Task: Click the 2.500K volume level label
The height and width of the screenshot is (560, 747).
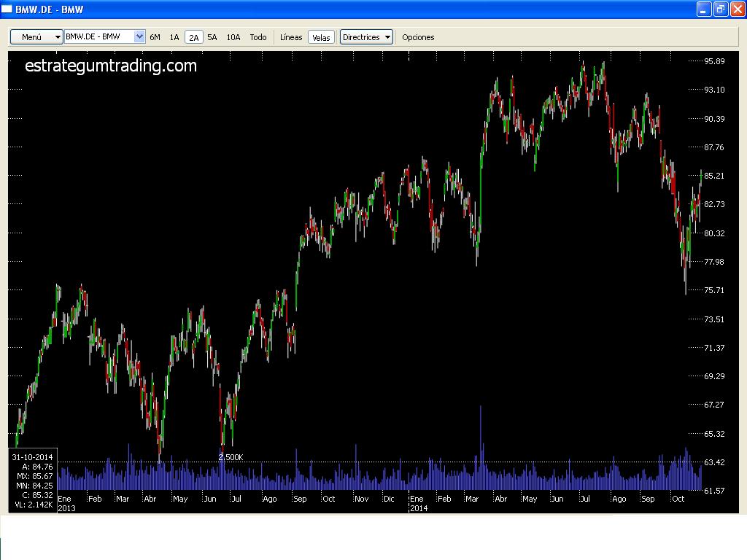Action: (231, 457)
